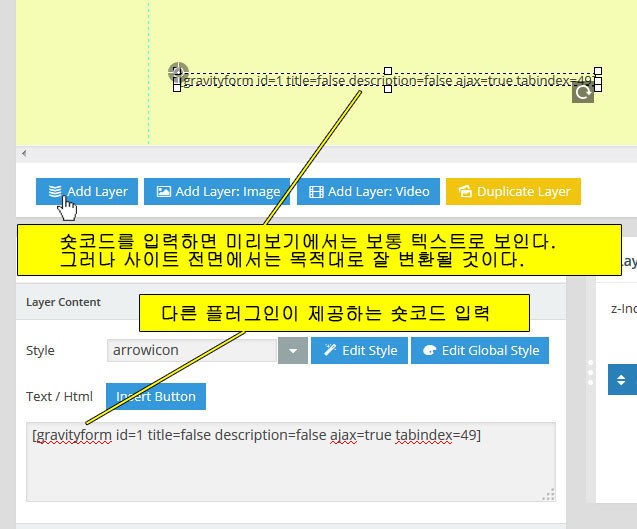Click the Insert Button option
Viewport: 637px width, 529px height.
(155, 396)
